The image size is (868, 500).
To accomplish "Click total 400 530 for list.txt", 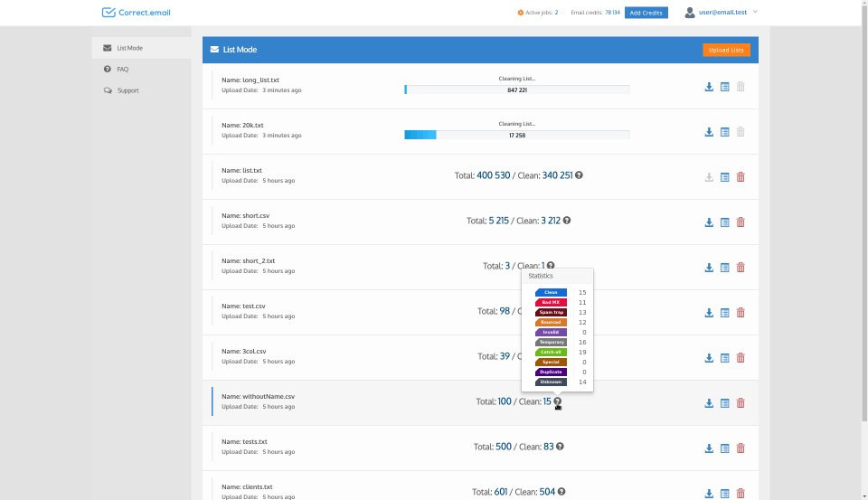I will point(494,175).
